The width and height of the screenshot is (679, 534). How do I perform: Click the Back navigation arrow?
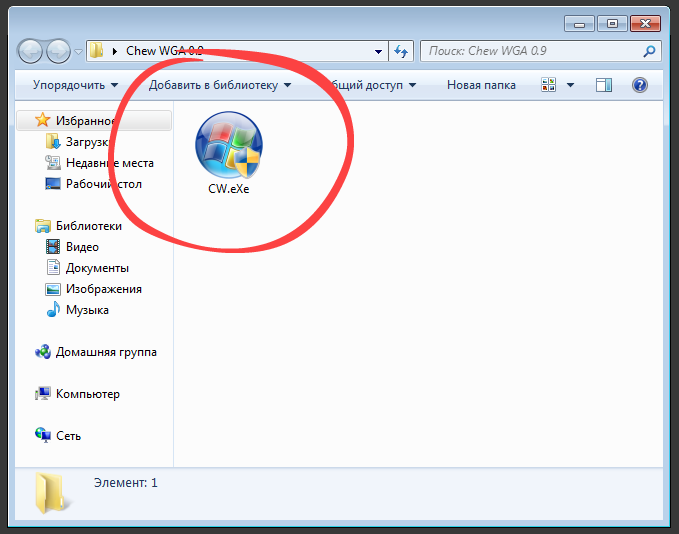click(31, 51)
